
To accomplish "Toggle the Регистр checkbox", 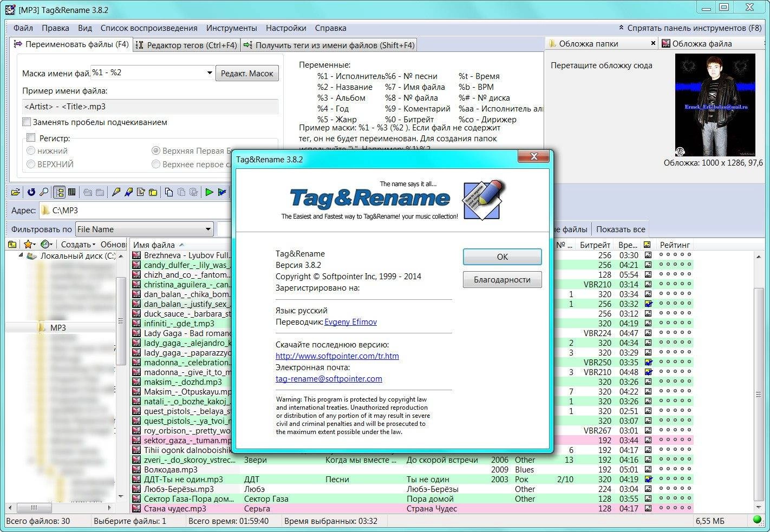I will tap(31, 138).
